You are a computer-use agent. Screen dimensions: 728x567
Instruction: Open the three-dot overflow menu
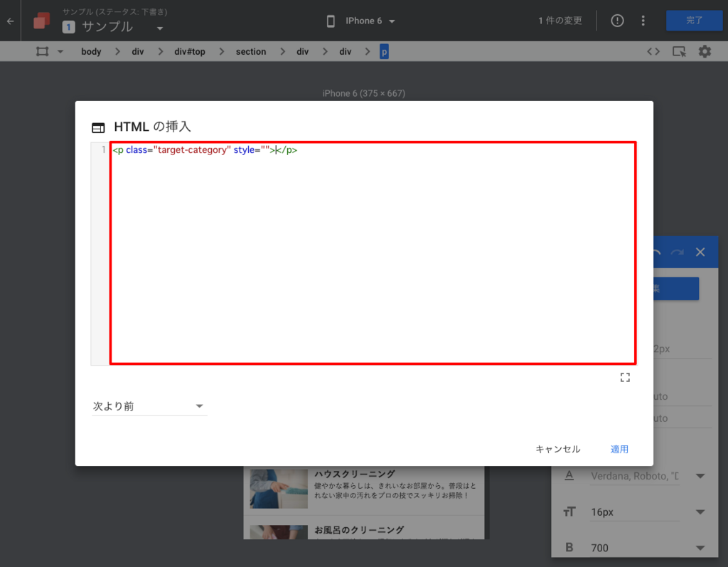[643, 21]
